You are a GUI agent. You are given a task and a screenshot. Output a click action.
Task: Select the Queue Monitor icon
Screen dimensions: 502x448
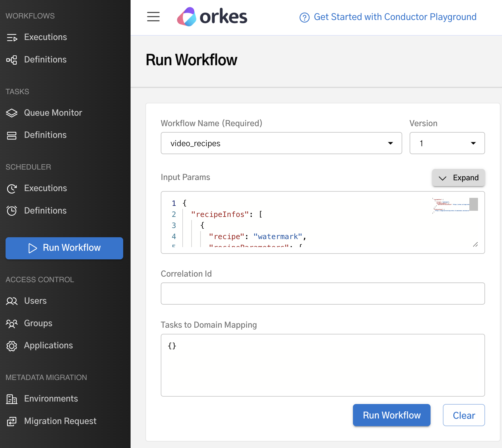[x=12, y=113]
